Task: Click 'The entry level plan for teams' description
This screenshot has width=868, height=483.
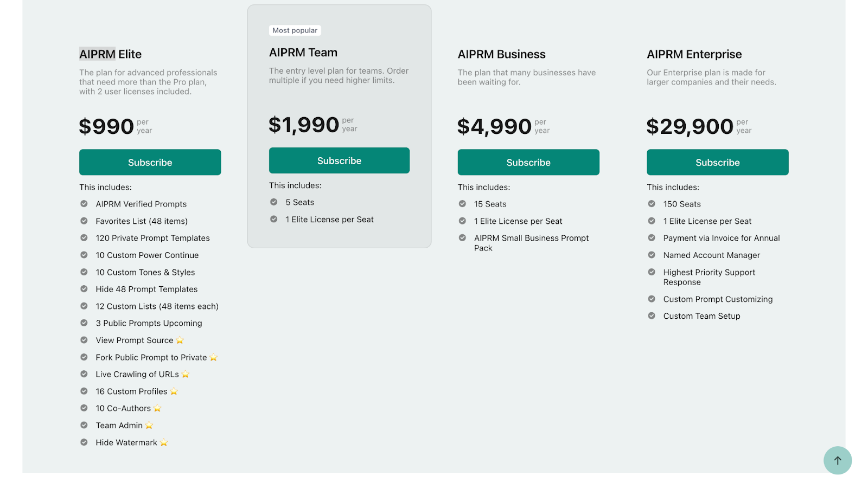Action: [x=339, y=75]
